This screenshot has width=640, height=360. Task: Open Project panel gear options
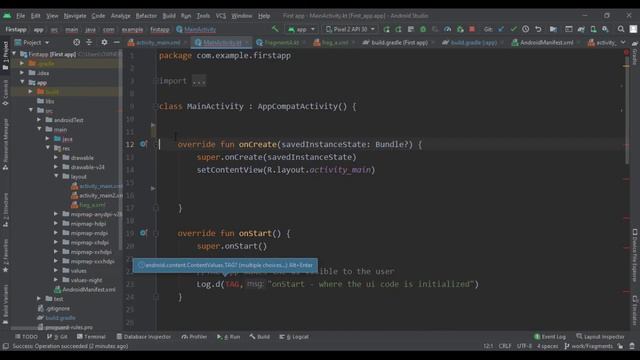[x=104, y=42]
